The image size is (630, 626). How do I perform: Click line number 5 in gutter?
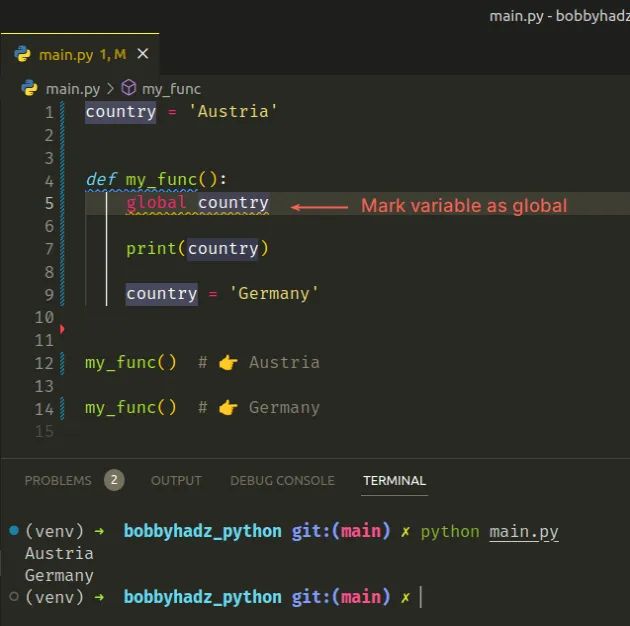coord(49,203)
